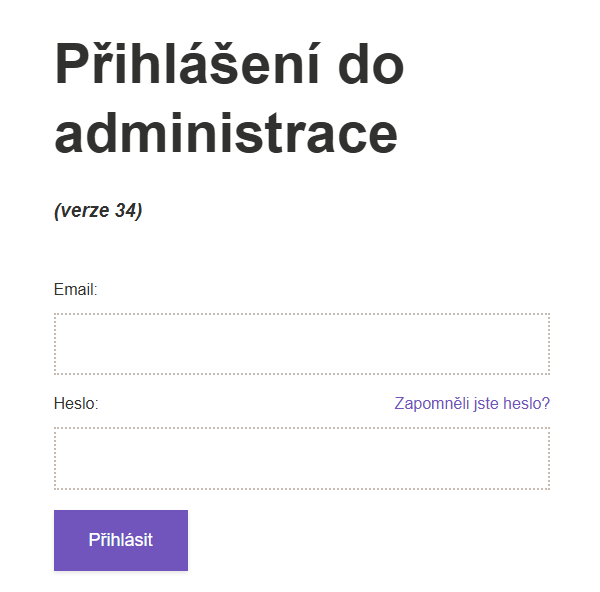
Task: Click the italic version number text
Action: (x=98, y=210)
